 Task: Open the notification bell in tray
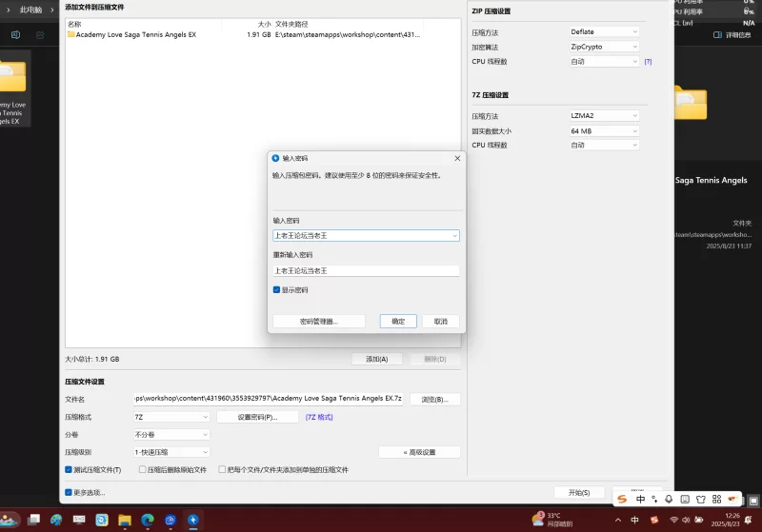(x=749, y=520)
